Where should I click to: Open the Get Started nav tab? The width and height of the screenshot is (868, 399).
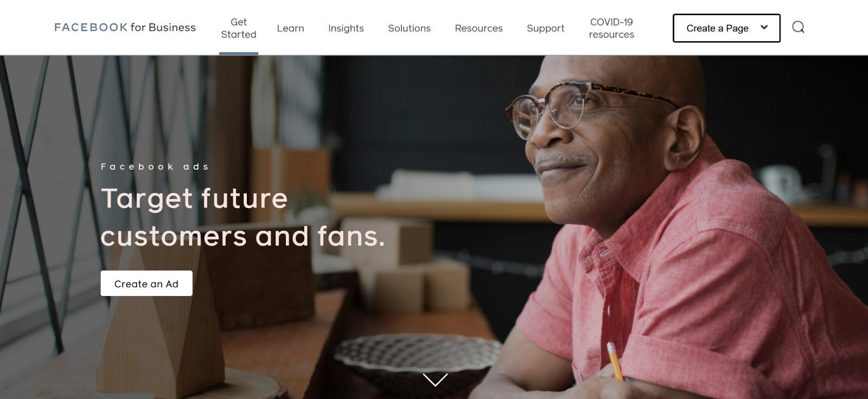click(239, 28)
